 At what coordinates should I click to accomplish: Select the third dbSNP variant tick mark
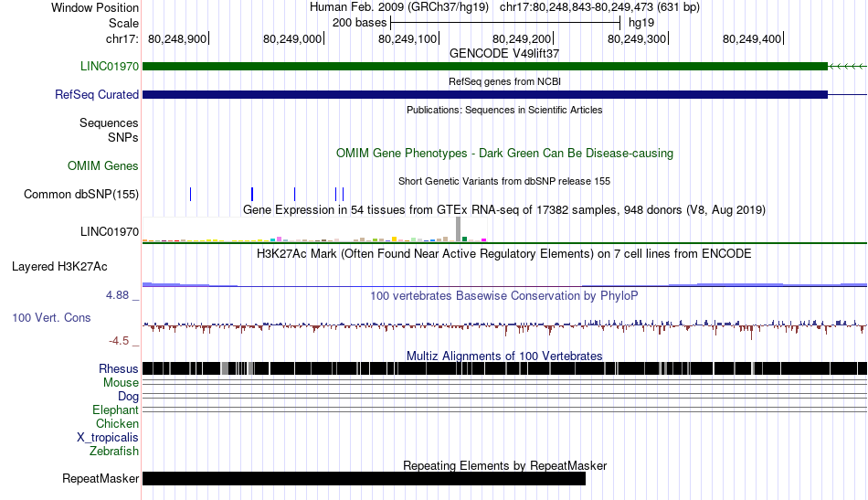[294, 195]
